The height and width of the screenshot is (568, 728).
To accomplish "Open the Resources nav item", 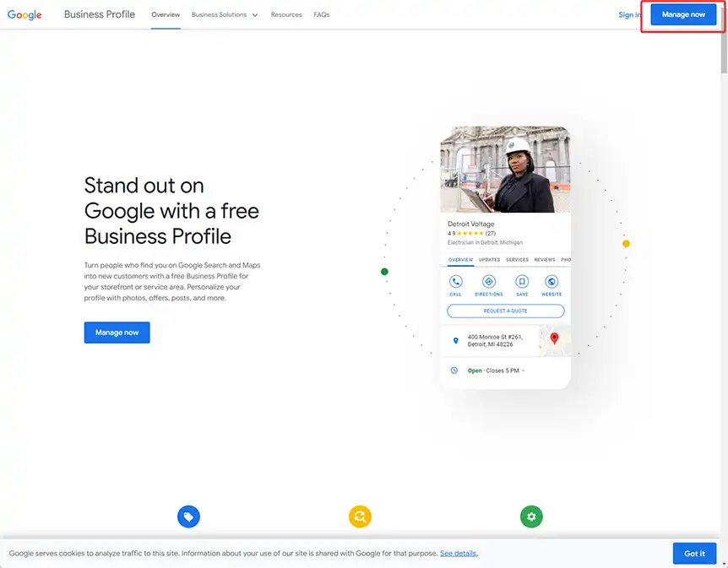I will point(286,15).
